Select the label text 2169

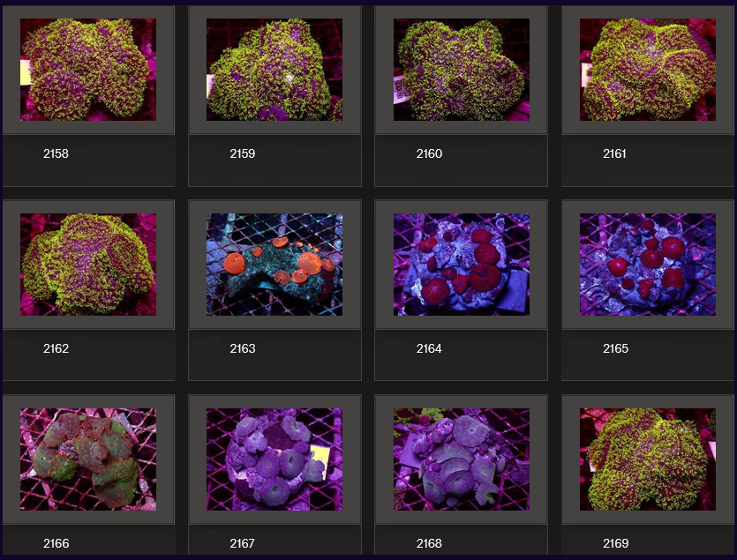pyautogui.click(x=616, y=543)
